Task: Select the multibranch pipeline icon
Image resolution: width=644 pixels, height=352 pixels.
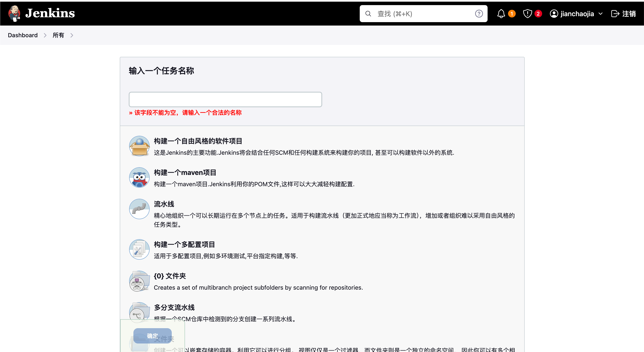Action: point(139,312)
